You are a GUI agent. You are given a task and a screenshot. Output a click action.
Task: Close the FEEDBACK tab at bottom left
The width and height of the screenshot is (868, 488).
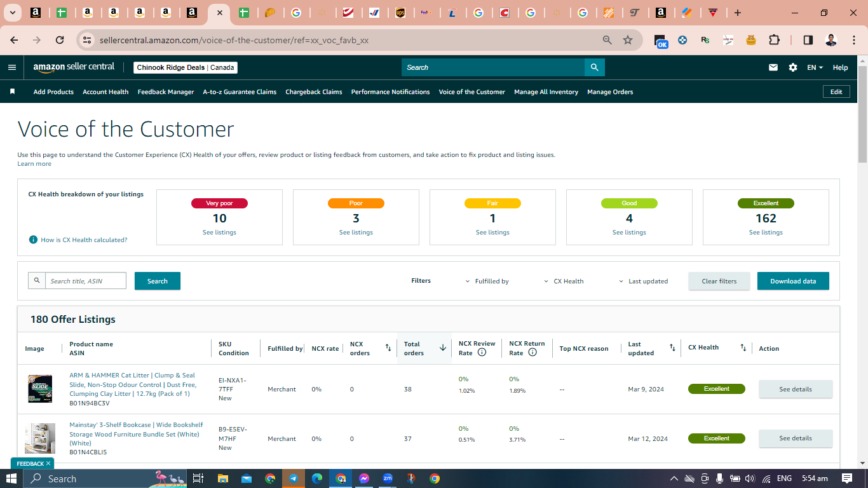pyautogui.click(x=48, y=463)
